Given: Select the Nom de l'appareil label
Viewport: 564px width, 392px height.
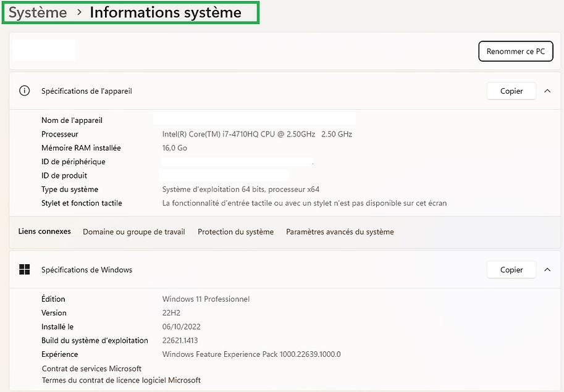Looking at the screenshot, I should pos(72,120).
